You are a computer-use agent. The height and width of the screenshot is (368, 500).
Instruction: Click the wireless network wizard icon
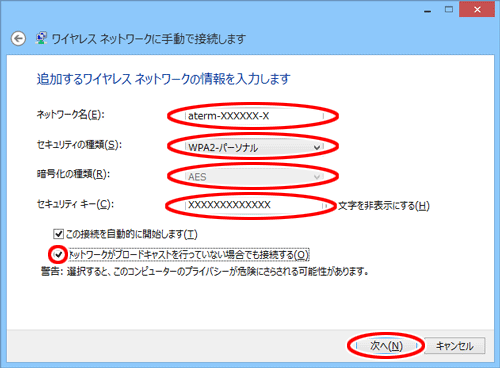click(x=41, y=38)
